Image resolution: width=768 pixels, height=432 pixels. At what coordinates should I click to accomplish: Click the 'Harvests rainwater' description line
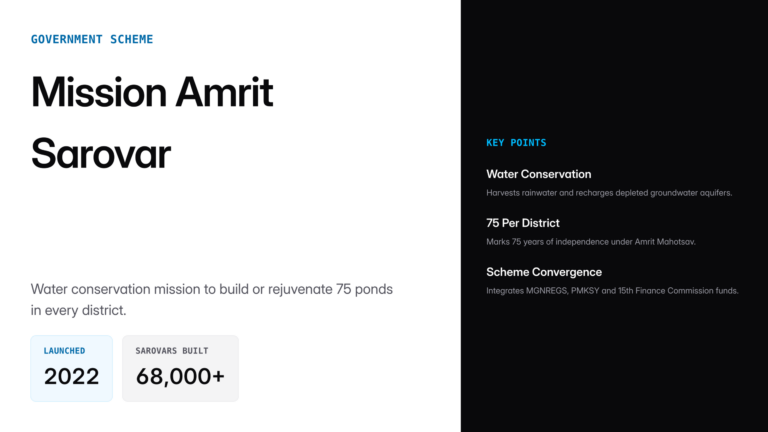click(609, 193)
